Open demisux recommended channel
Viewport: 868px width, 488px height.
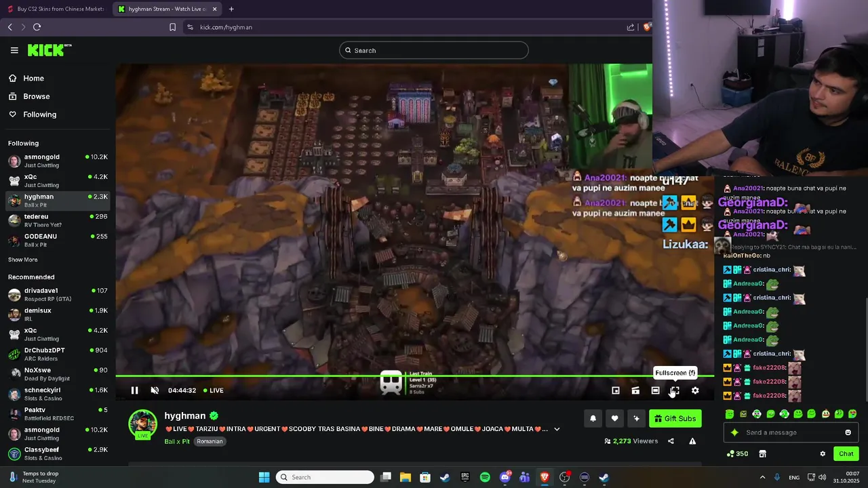pos(58,314)
